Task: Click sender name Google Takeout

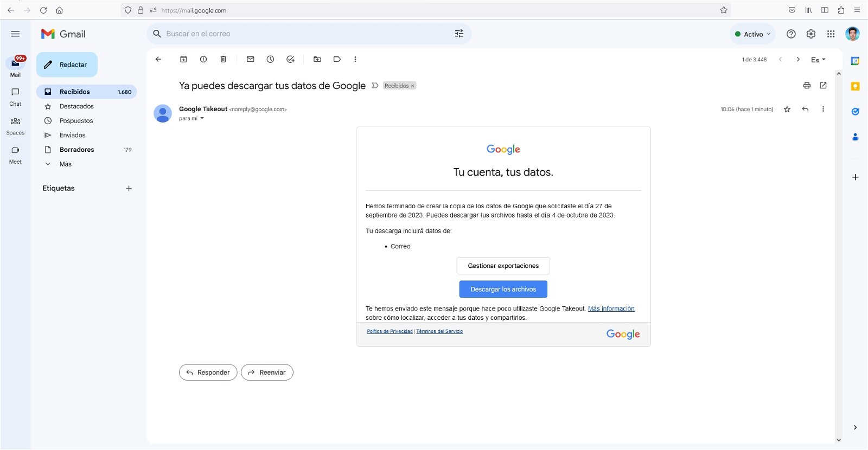Action: (203, 109)
